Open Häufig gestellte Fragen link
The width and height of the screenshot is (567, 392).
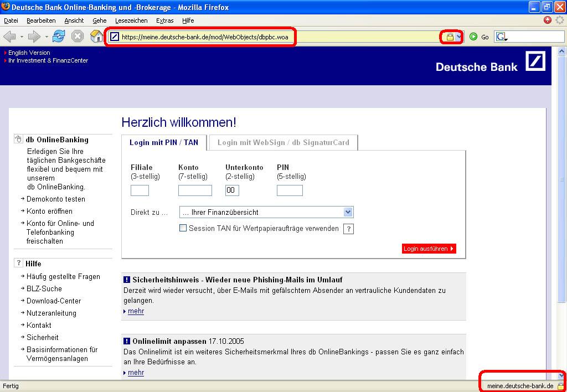click(x=63, y=277)
